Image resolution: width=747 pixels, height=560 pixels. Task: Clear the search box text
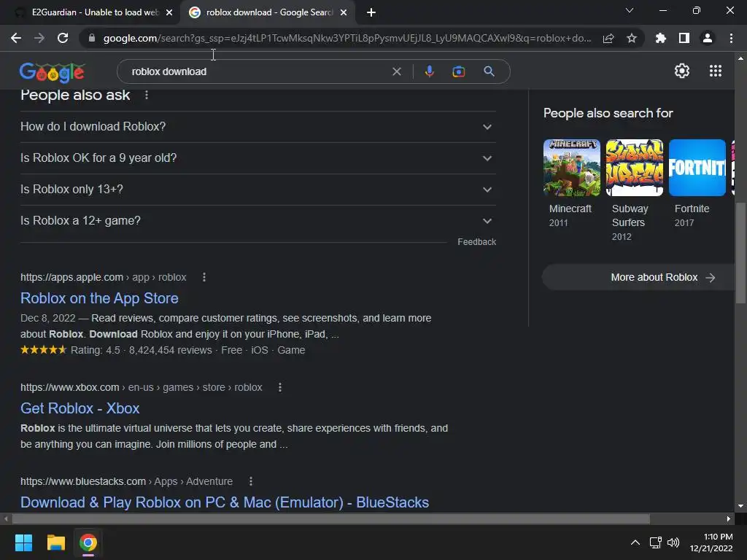click(x=396, y=71)
